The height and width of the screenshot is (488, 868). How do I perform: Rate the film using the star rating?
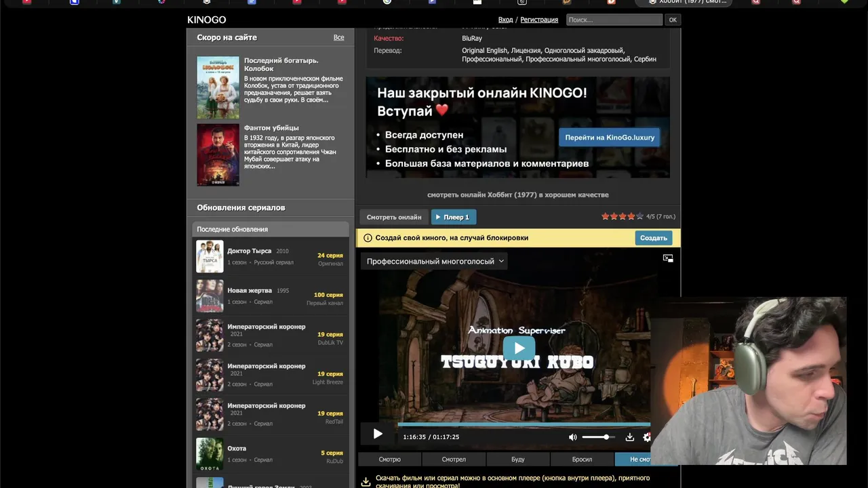(x=622, y=217)
